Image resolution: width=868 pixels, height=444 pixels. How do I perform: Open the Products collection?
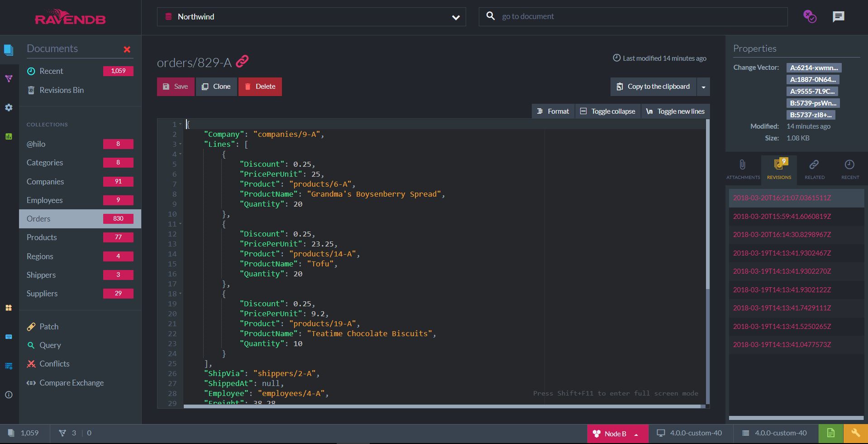pos(80,237)
